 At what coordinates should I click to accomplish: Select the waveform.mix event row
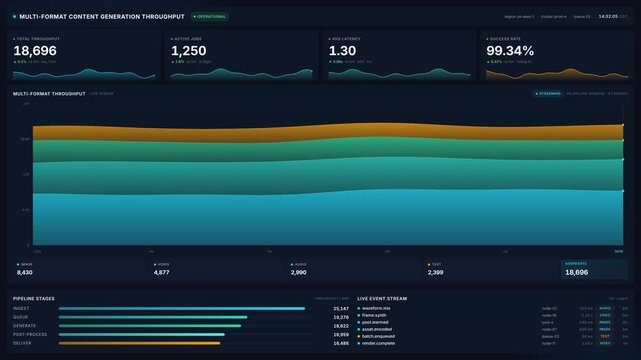(493, 309)
